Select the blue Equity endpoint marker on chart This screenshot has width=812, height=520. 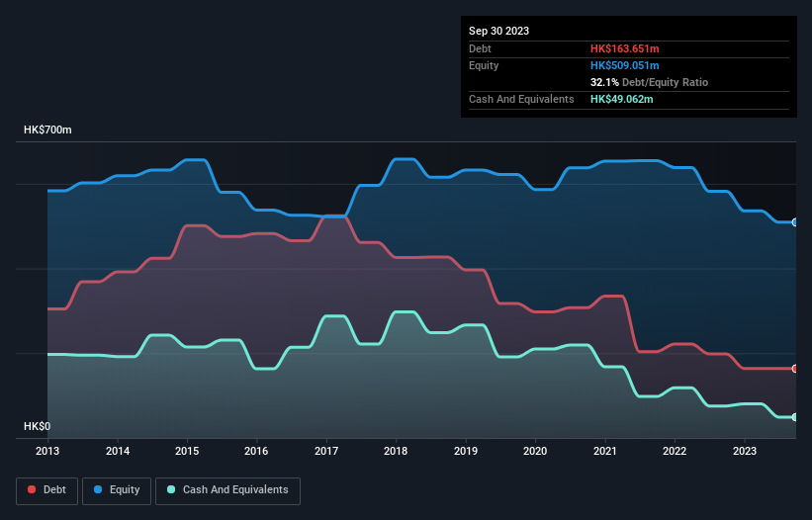coord(795,222)
